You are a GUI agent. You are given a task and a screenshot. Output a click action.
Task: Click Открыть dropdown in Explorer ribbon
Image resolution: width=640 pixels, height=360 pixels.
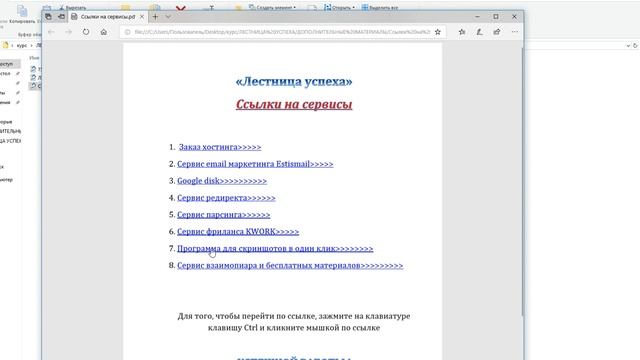click(x=340, y=7)
